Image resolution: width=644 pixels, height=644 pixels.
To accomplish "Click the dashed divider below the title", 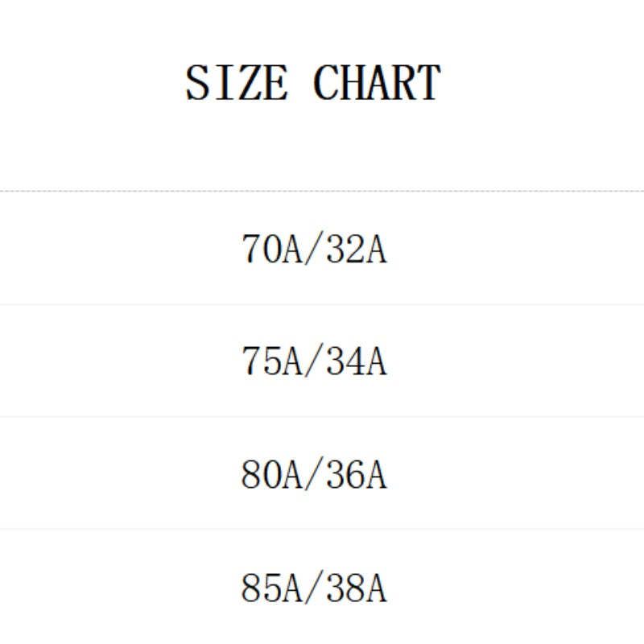I will point(322,192).
